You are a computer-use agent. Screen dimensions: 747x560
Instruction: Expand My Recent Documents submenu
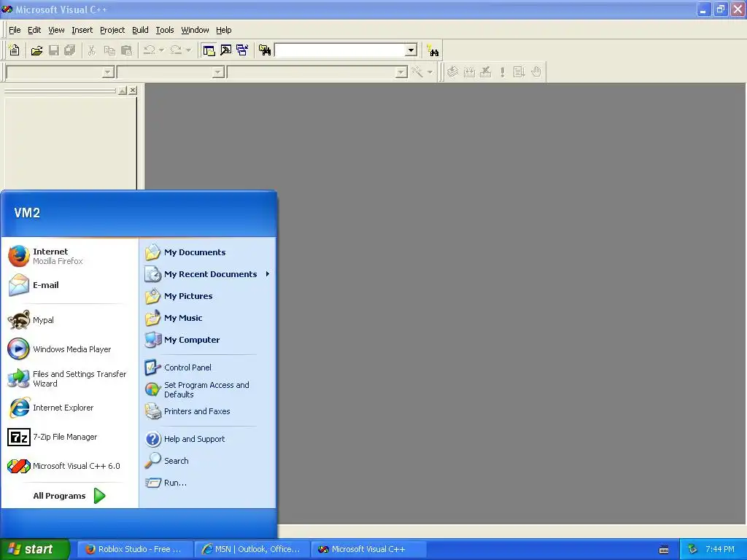point(207,274)
